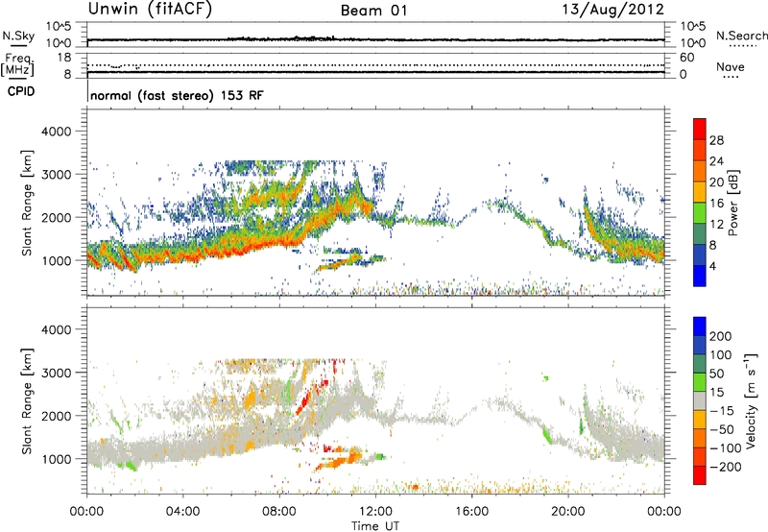The image size is (768, 532).
Task: Click the '2000' tick in velocity panel
Action: click(56, 416)
